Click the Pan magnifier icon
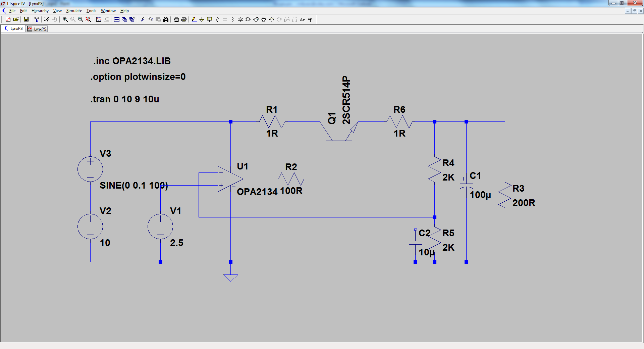 pyautogui.click(x=73, y=19)
